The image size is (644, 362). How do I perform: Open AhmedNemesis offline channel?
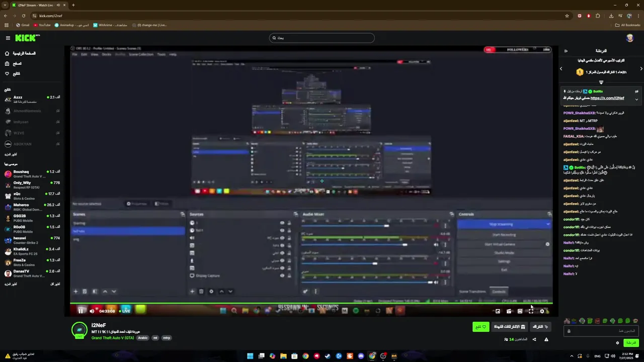click(x=32, y=111)
